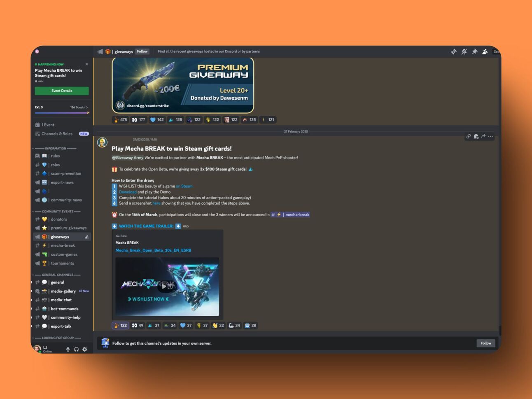Deafen with the headphones icon

(76, 349)
